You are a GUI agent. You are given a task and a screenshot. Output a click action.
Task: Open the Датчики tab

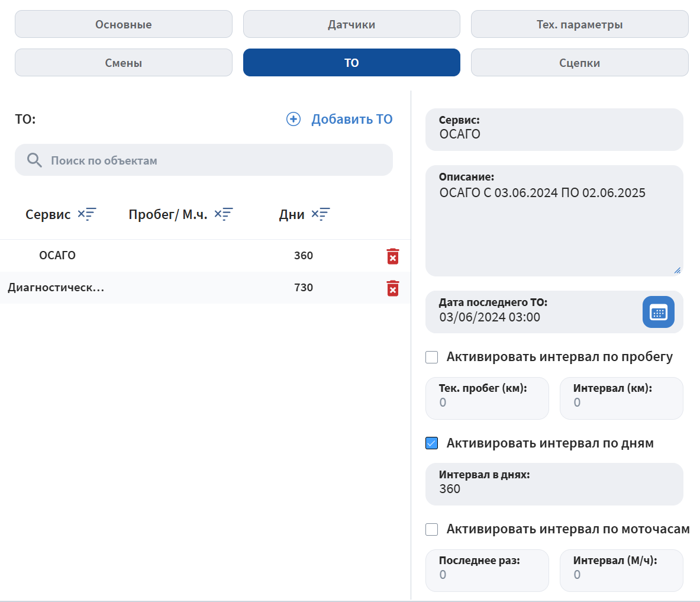tap(351, 24)
